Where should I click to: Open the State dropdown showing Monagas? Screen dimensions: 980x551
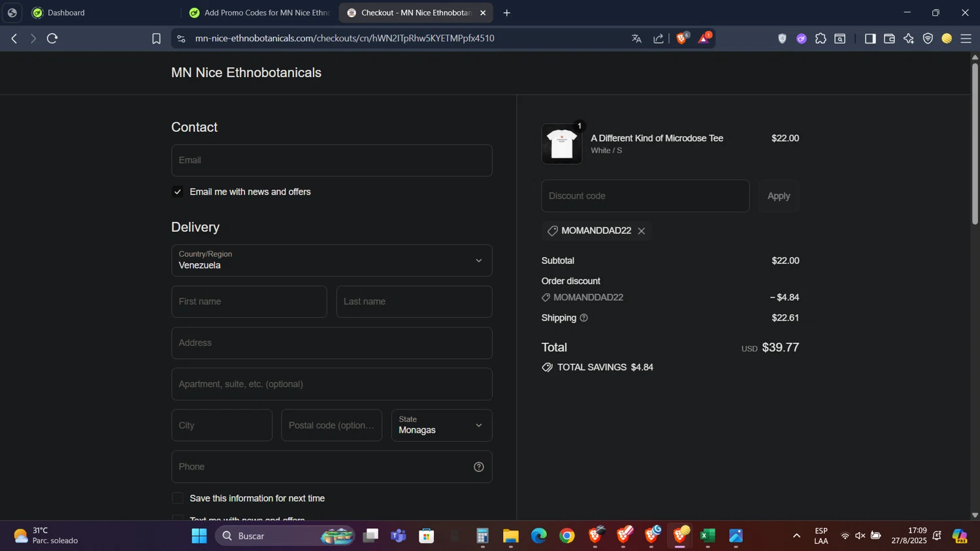442,426
